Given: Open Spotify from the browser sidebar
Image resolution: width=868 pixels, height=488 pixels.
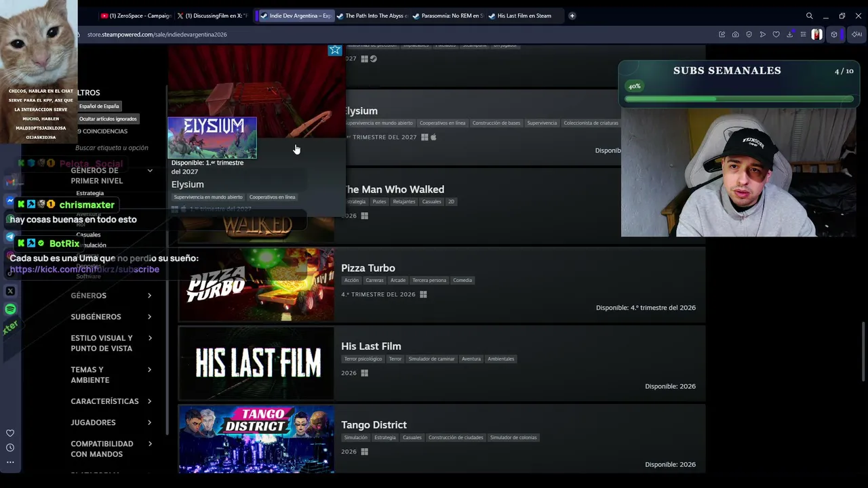Looking at the screenshot, I should click(10, 309).
